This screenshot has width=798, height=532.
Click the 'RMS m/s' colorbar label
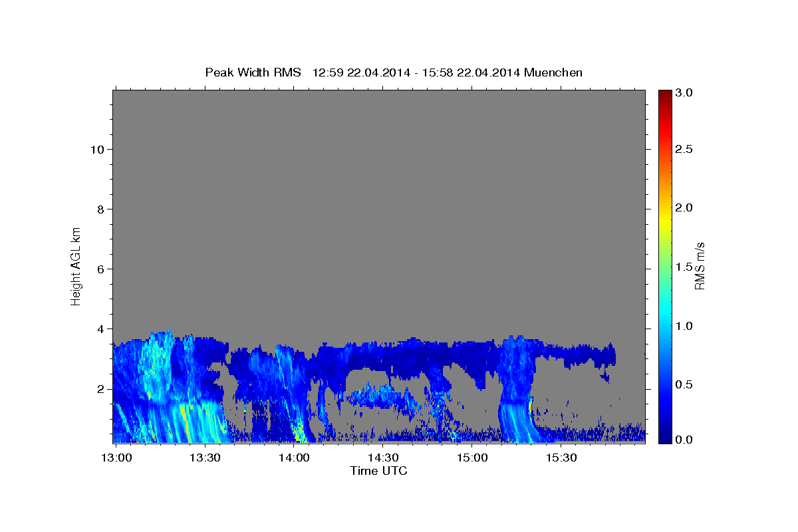[x=699, y=265]
